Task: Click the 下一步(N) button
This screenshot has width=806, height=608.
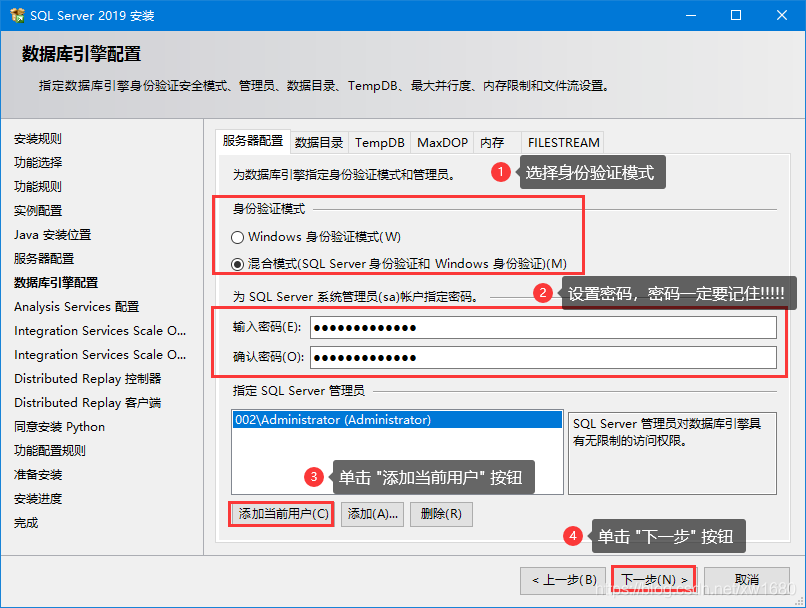Action: [x=652, y=578]
